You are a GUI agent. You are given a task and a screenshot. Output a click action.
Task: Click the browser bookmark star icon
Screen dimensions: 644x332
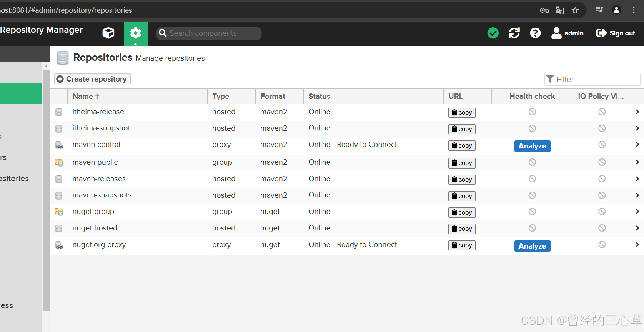[x=575, y=10]
